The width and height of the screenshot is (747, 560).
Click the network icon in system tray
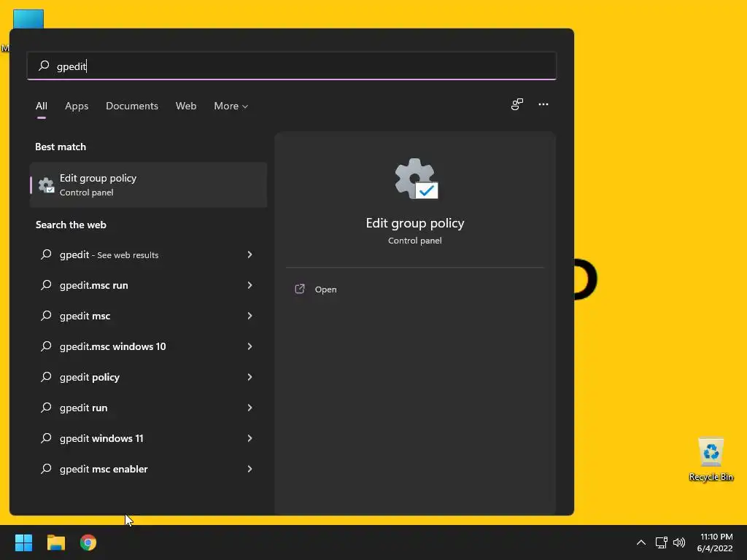coord(661,542)
